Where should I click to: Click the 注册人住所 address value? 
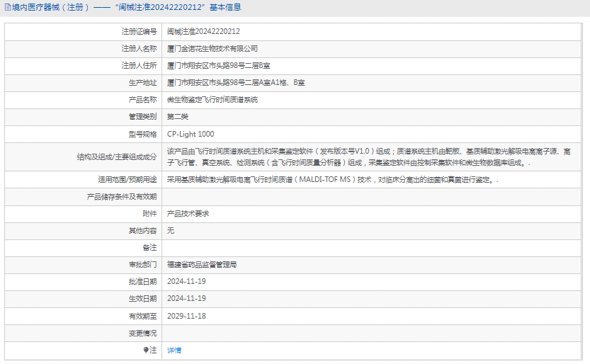coord(218,66)
